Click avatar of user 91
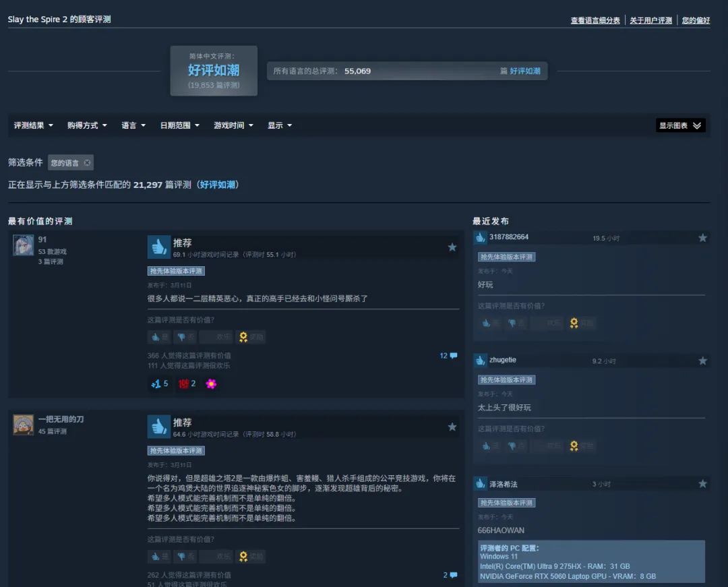 pyautogui.click(x=23, y=245)
